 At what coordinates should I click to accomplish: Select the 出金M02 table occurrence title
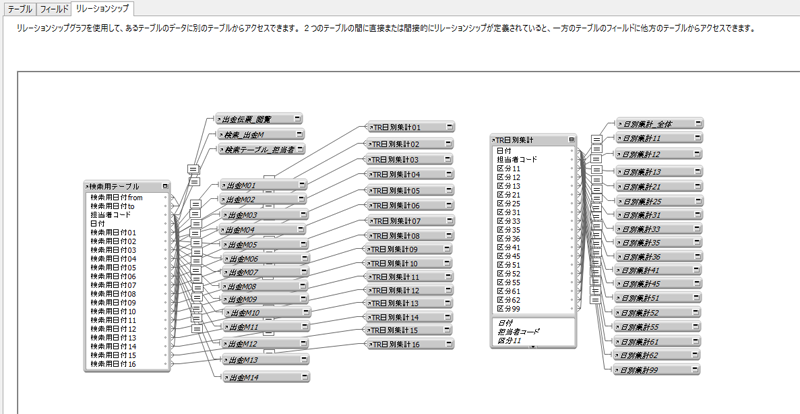point(241,200)
